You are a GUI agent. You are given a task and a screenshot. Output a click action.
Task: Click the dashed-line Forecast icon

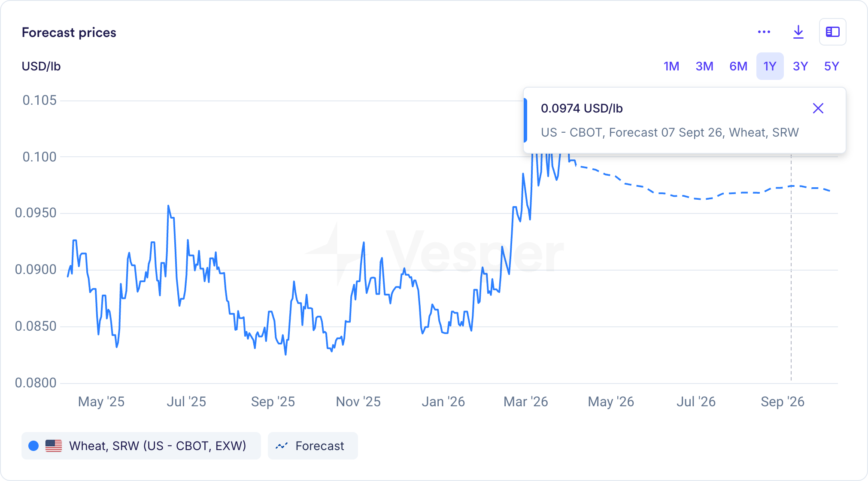point(282,446)
